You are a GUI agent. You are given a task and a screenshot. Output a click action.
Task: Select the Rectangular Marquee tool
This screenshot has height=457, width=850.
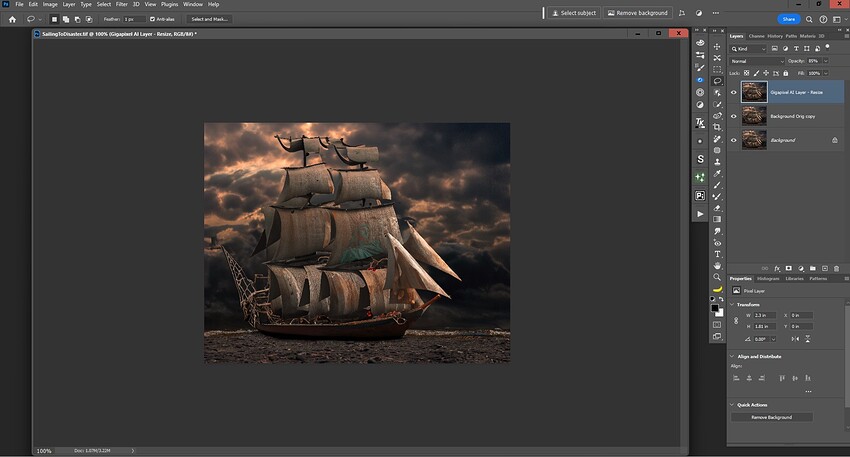pos(717,69)
